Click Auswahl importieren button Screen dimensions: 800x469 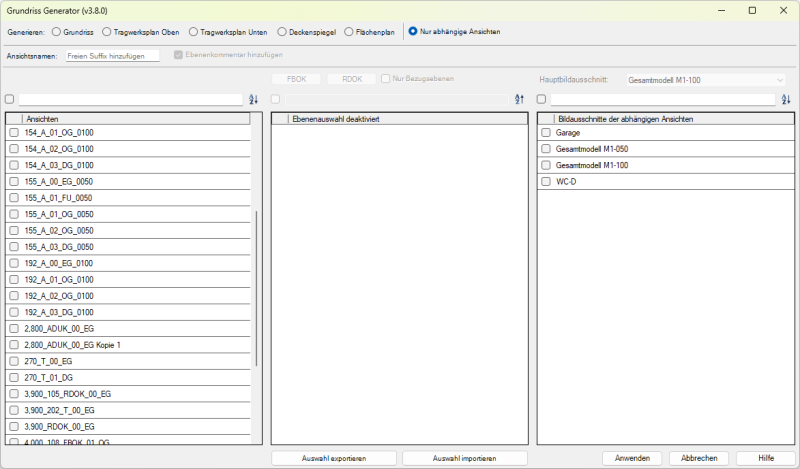click(465, 458)
